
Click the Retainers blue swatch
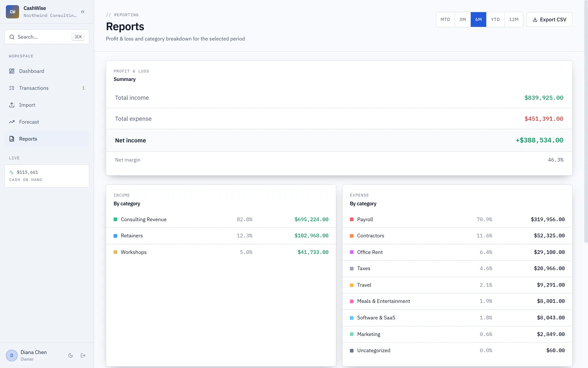pos(115,236)
